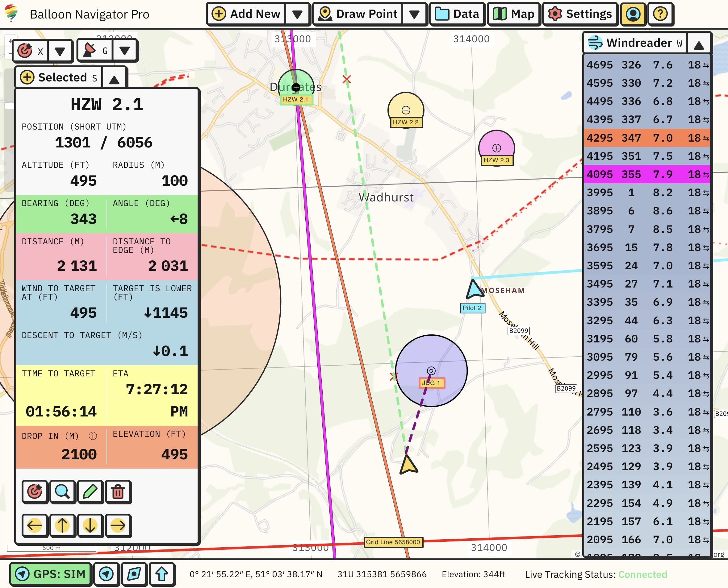The image size is (728, 588).
Task: Select wind row at altitude 4695
Action: pyautogui.click(x=647, y=65)
